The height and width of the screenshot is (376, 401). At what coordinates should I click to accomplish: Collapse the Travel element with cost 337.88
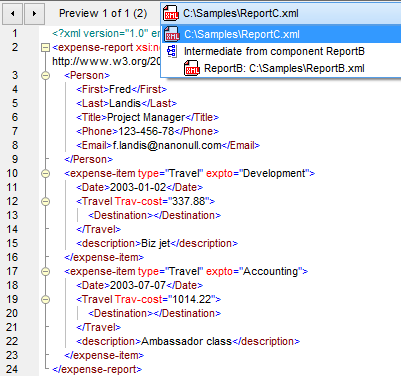45,202
